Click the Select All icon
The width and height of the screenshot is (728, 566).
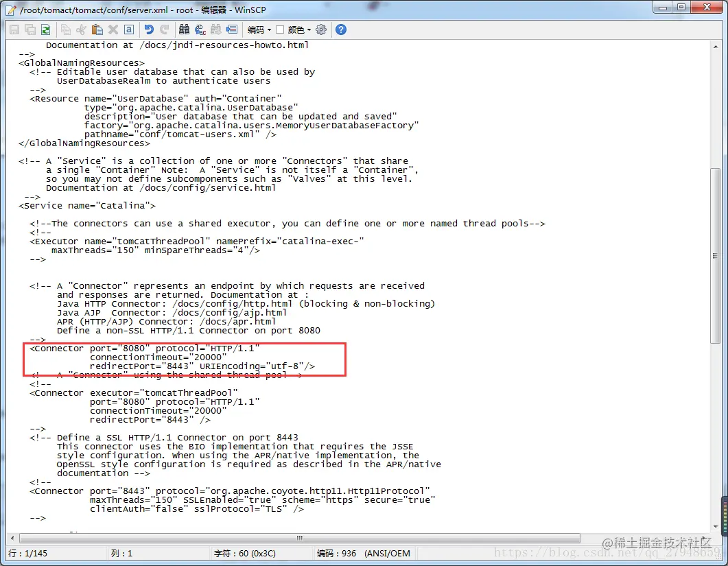coord(129,30)
